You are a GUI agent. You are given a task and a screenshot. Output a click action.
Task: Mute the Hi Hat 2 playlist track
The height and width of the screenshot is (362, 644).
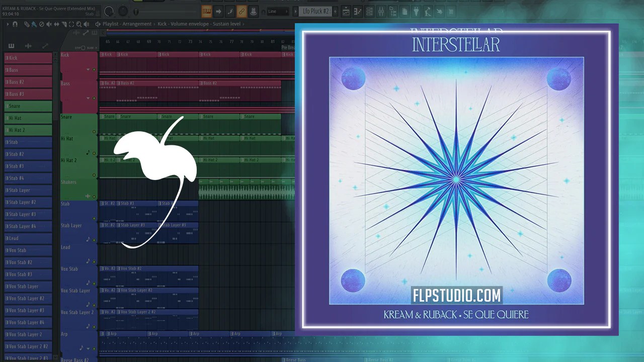click(x=94, y=174)
